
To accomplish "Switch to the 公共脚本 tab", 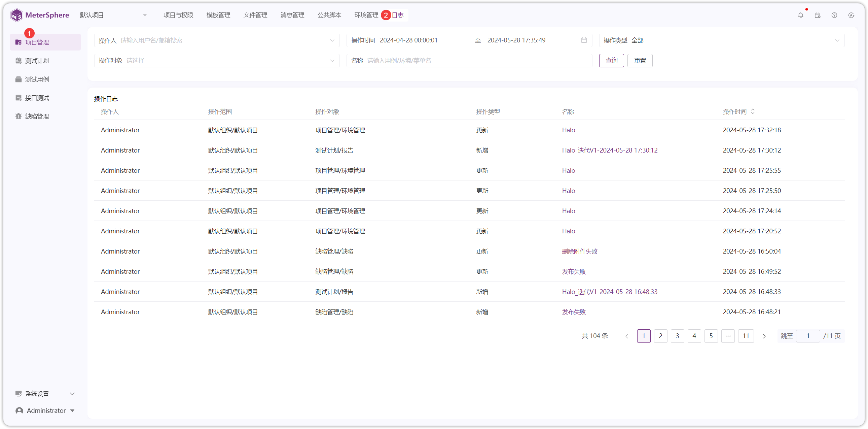I will click(329, 15).
